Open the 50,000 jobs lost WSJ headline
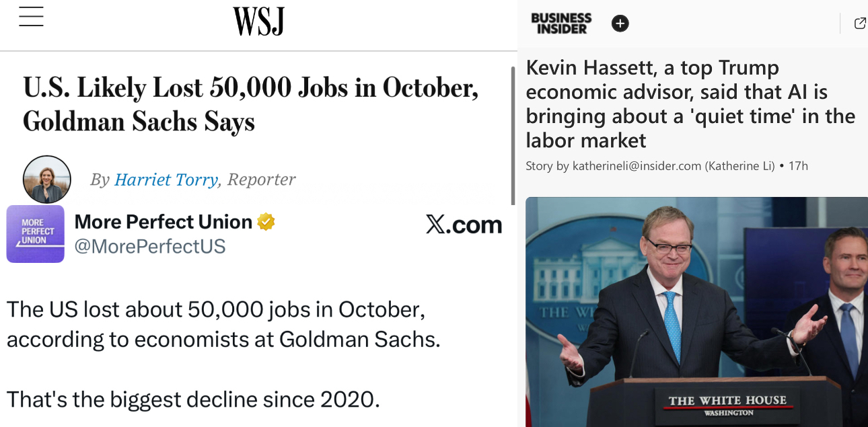The width and height of the screenshot is (868, 427). click(250, 105)
